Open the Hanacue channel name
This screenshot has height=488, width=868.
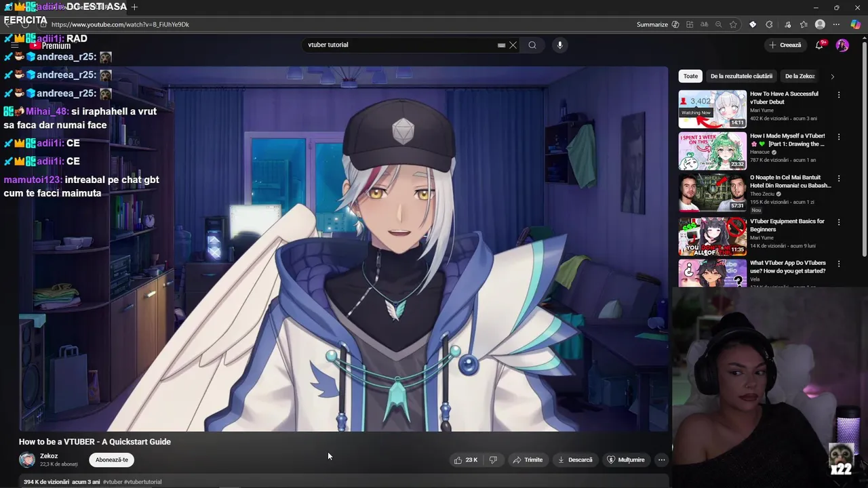coord(759,152)
